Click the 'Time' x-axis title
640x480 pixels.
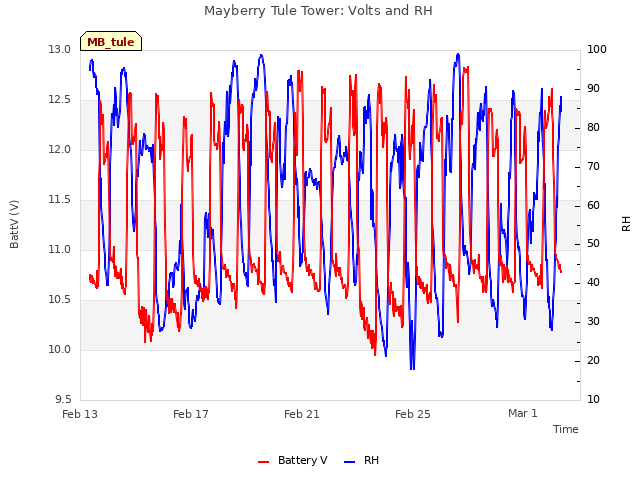(x=566, y=429)
